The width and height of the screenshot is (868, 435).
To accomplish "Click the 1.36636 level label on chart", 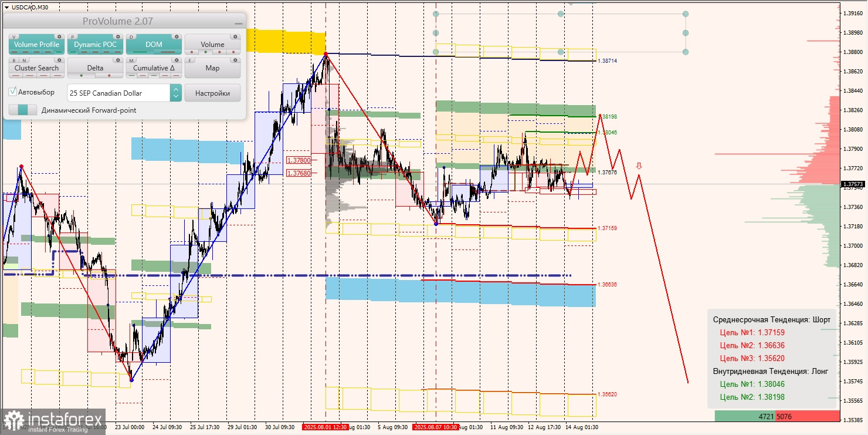I will [607, 285].
